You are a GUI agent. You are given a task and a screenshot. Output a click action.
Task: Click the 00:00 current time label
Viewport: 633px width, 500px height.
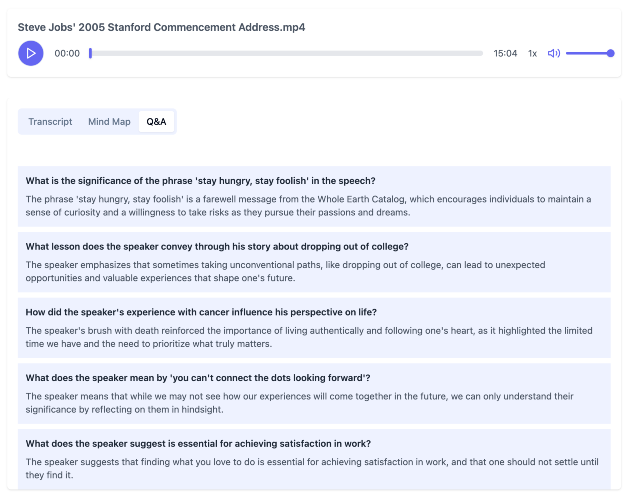pos(67,54)
